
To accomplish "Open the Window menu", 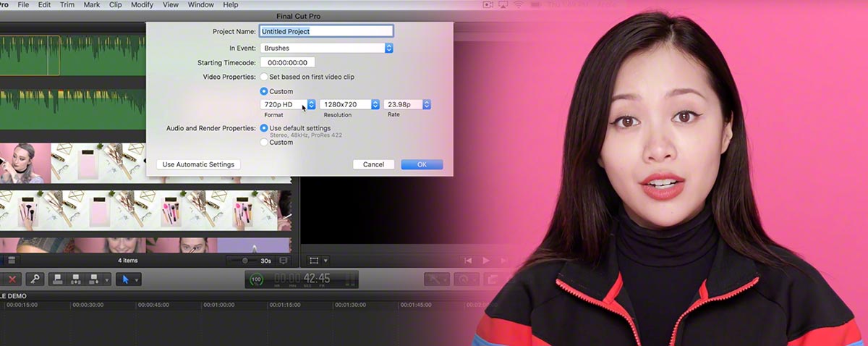I will tap(201, 4).
